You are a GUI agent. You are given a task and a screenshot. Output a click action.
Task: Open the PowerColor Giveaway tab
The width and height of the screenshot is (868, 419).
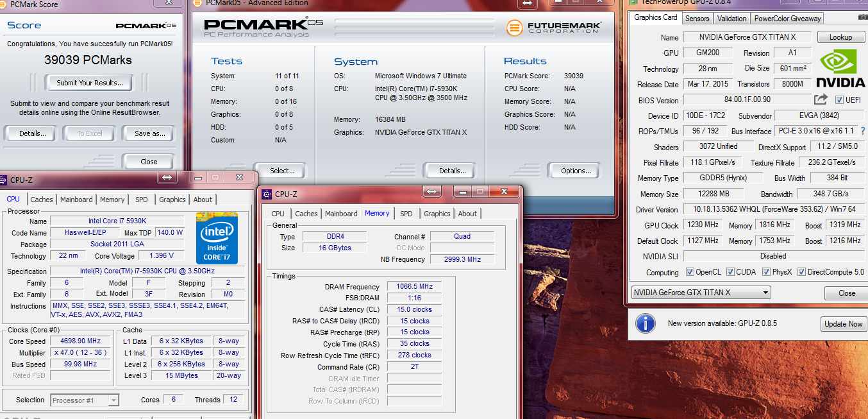(x=787, y=19)
